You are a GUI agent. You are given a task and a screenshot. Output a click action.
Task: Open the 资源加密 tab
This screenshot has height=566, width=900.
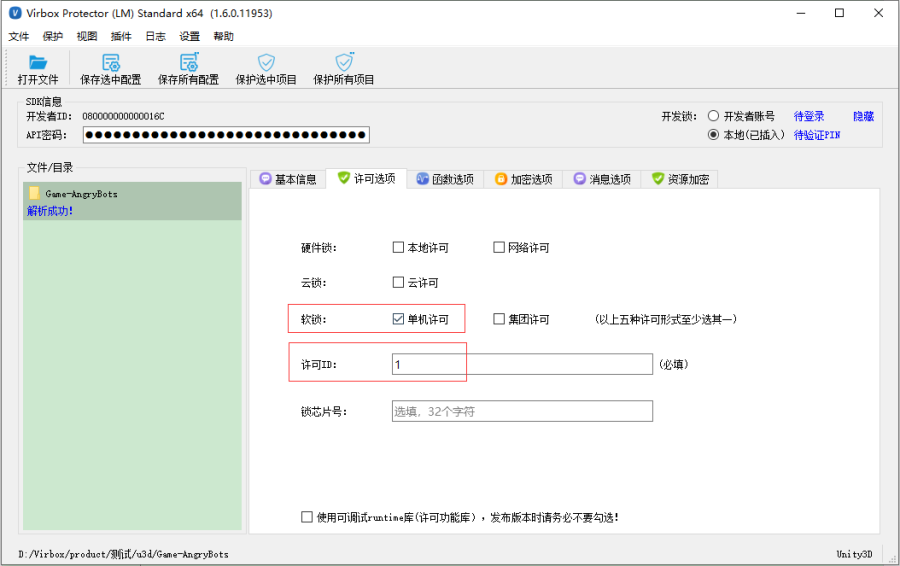pyautogui.click(x=680, y=179)
